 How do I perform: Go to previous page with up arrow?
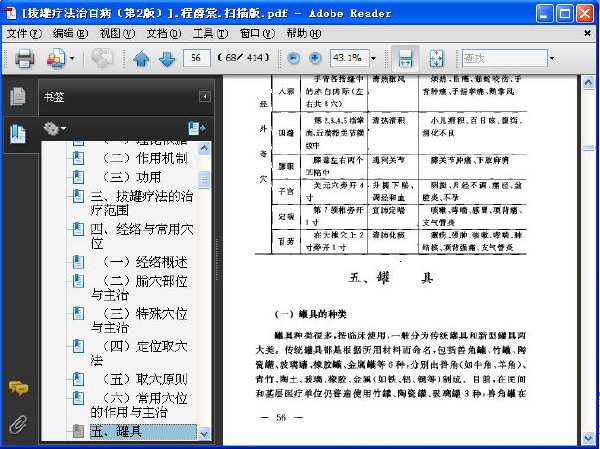(141, 59)
